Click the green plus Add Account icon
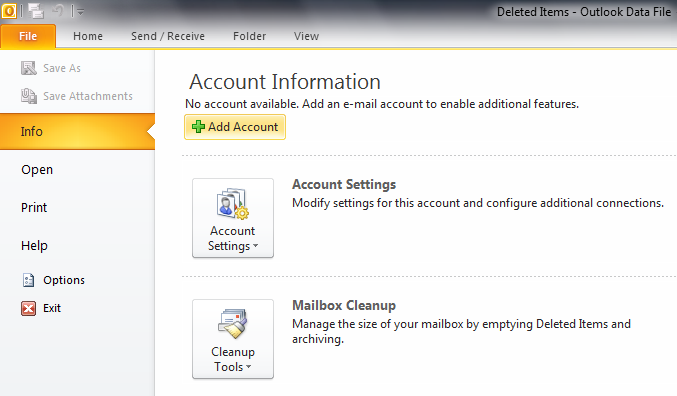This screenshot has width=677, height=396. (x=198, y=127)
